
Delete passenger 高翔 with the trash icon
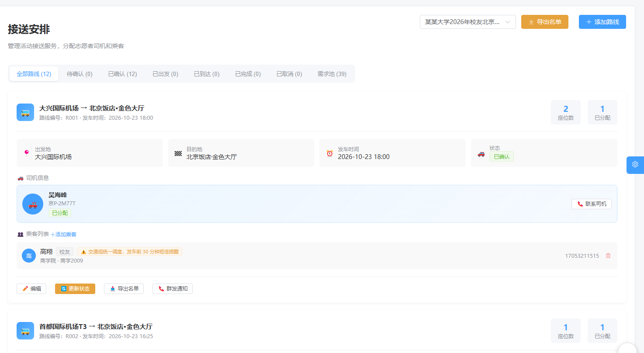click(608, 256)
